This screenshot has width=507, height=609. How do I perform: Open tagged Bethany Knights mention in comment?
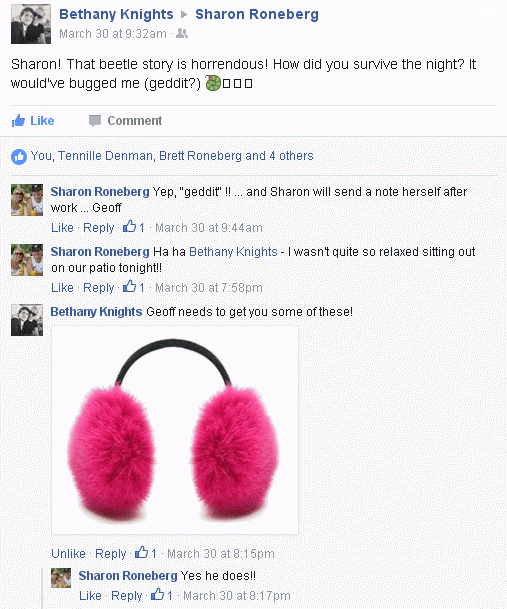233,252
